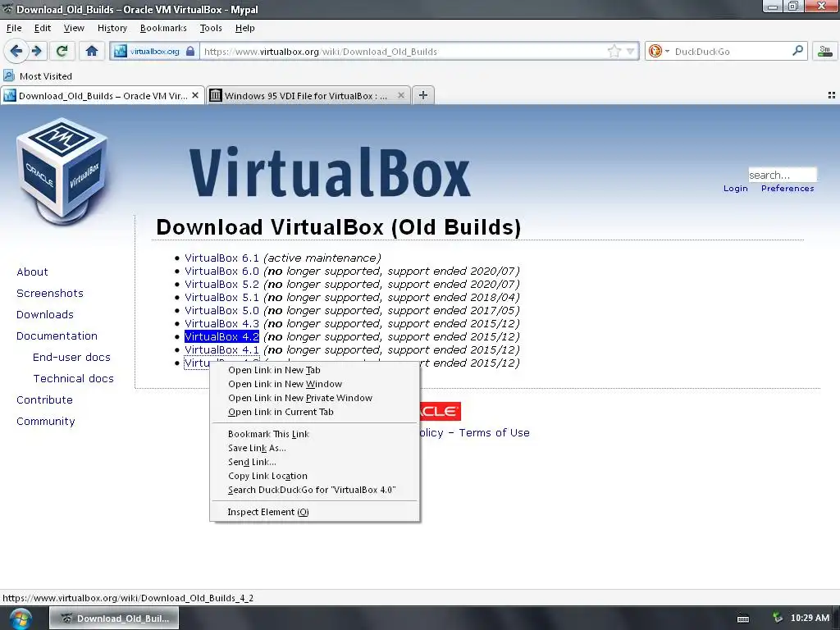Click the padlock security icon in address bar
This screenshot has width=840, height=630.
(190, 51)
